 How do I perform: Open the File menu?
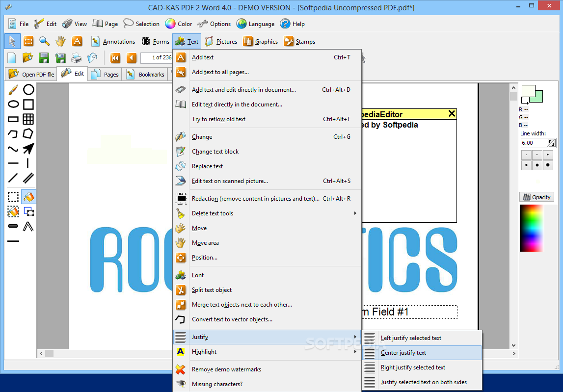pyautogui.click(x=18, y=24)
